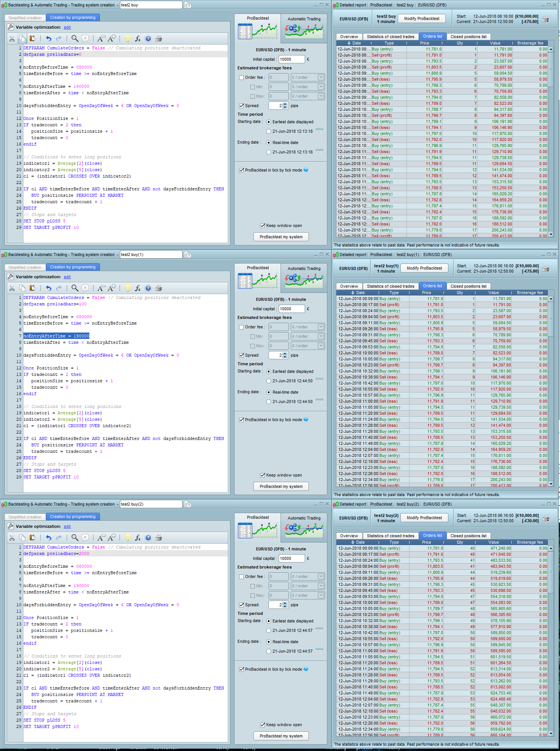Switch to Simplified creation tab in top test2 buy window
The width and height of the screenshot is (560, 751).
pos(25,18)
